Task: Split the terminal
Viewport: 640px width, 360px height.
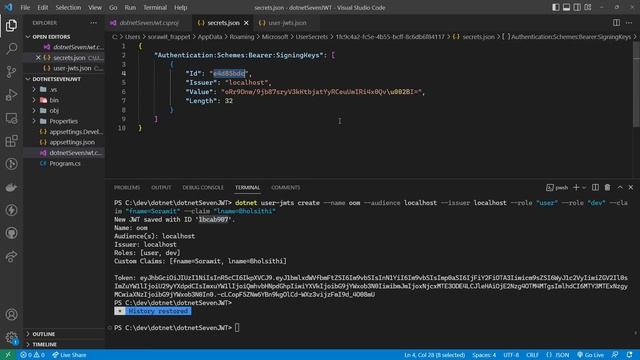Action: pyautogui.click(x=596, y=187)
